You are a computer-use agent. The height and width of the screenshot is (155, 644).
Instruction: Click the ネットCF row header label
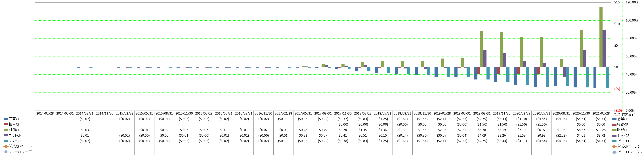[15, 135]
